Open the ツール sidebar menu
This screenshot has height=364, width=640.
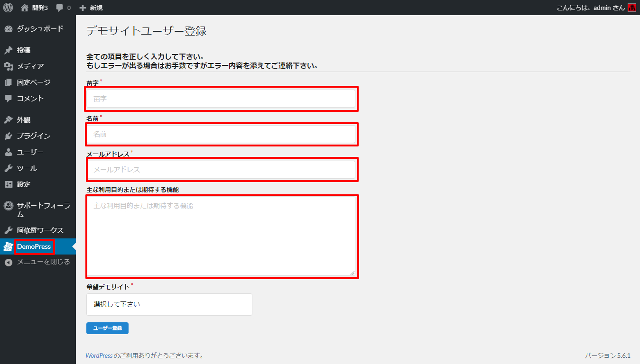click(x=38, y=168)
